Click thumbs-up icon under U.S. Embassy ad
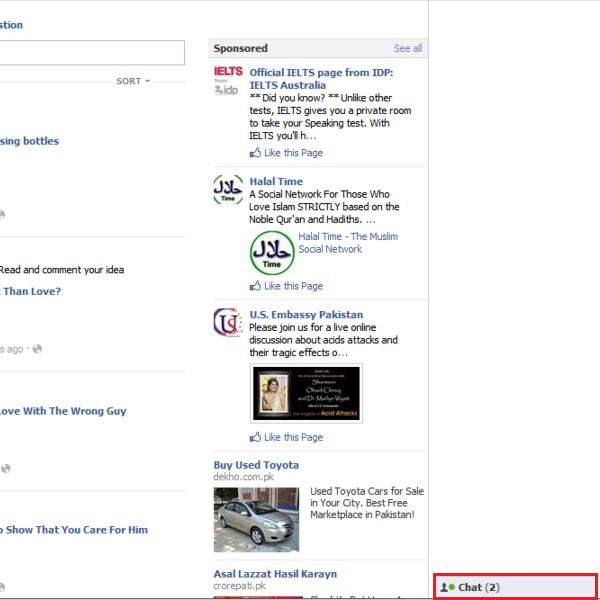 point(255,437)
